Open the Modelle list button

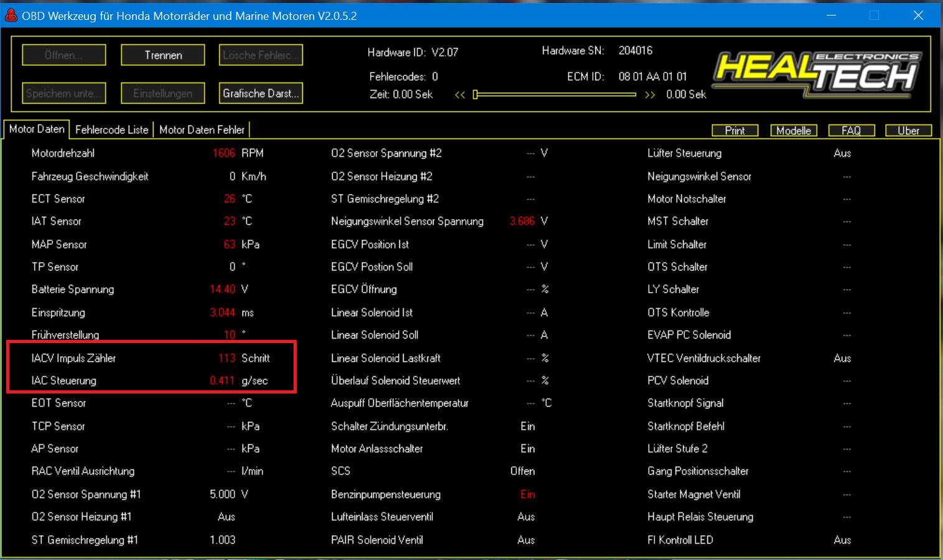click(793, 131)
